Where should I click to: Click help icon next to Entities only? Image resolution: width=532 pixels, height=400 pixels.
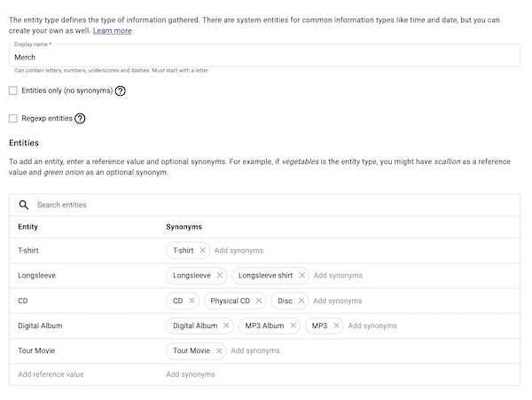point(121,90)
